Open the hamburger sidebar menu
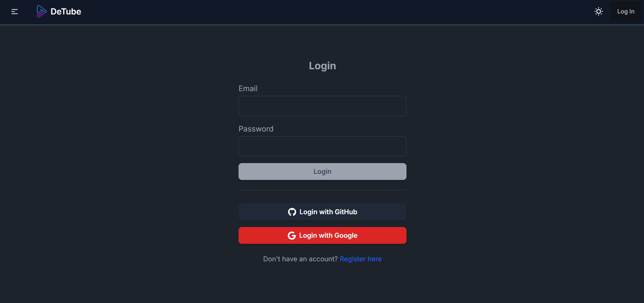644x303 pixels. point(14,12)
